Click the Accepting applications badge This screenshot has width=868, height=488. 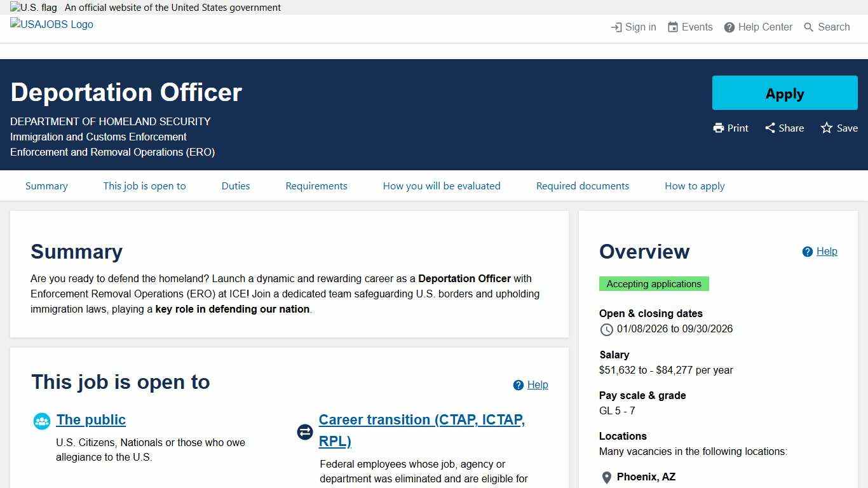[x=654, y=284]
